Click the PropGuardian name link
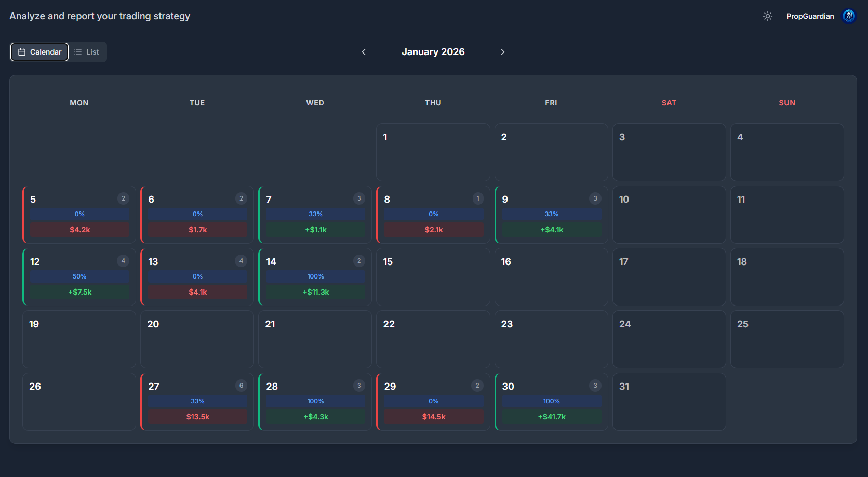 pyautogui.click(x=810, y=16)
